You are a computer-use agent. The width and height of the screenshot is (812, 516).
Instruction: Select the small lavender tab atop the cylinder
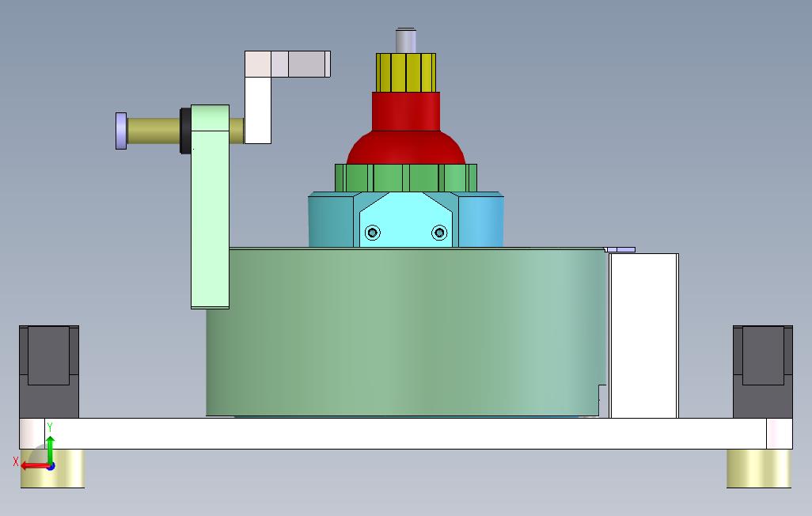point(621,250)
